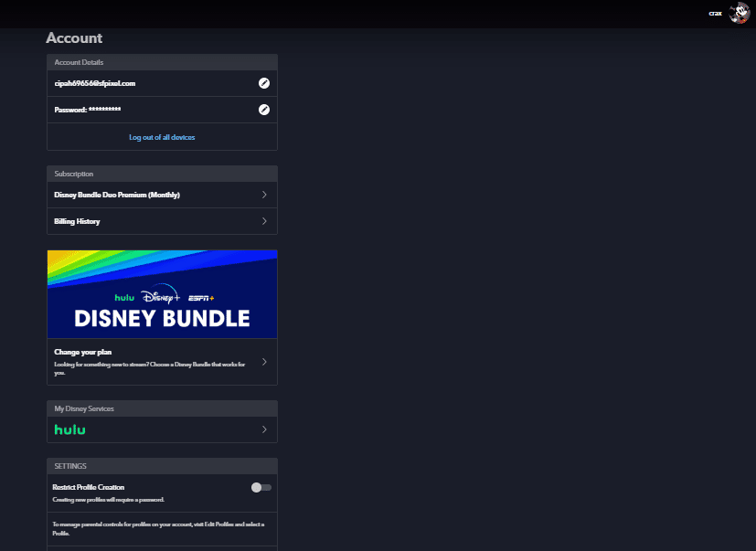756x551 pixels.
Task: Click the 'Looking for something new to stream' description
Action: pos(150,368)
